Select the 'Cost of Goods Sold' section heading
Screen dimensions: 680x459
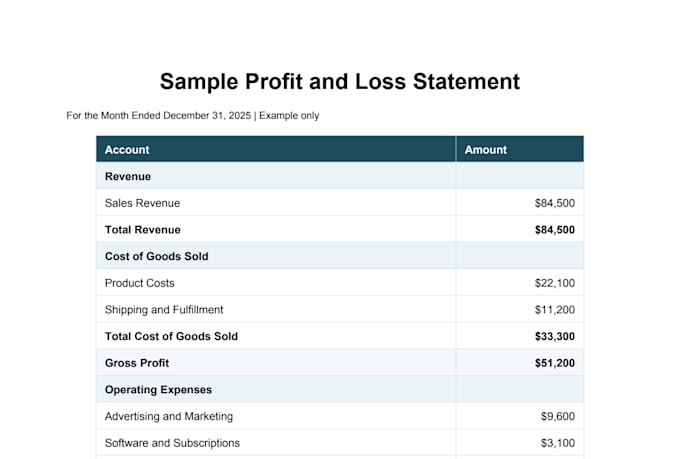click(x=157, y=256)
